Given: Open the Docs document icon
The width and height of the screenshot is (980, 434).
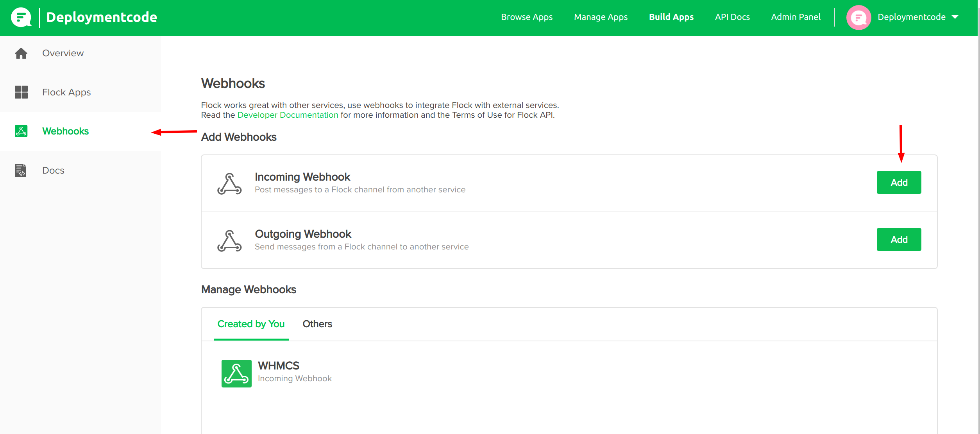Looking at the screenshot, I should coord(20,170).
